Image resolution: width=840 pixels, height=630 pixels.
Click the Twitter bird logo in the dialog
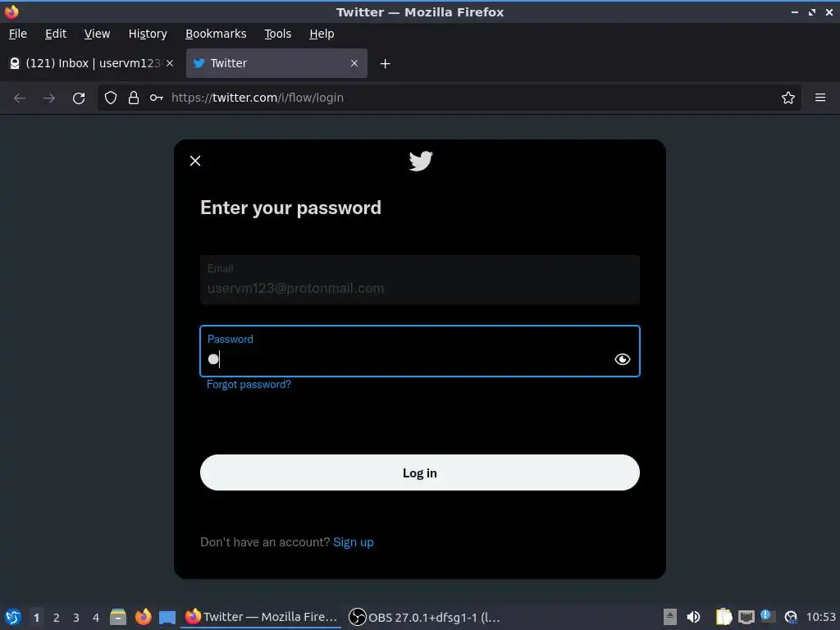coord(421,161)
